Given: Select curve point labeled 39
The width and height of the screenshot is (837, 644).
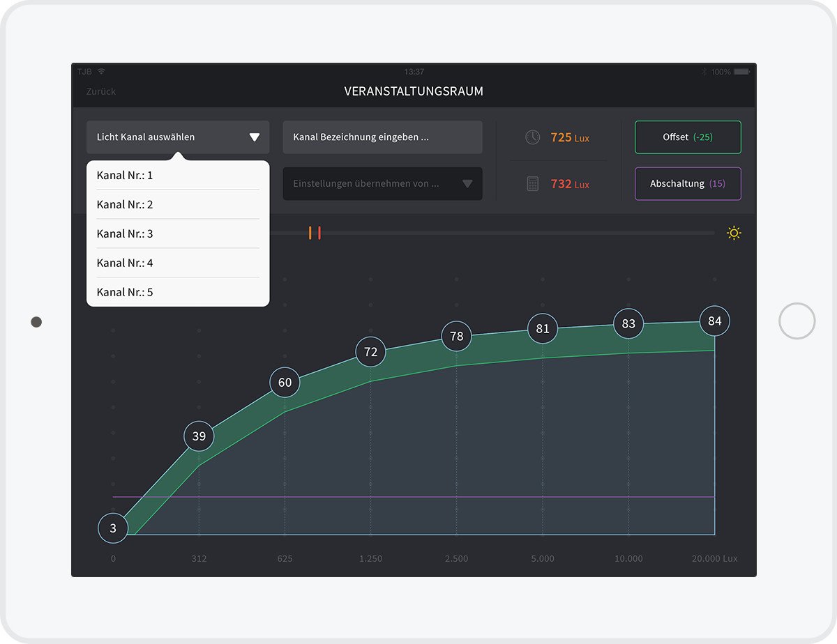Looking at the screenshot, I should 199,436.
